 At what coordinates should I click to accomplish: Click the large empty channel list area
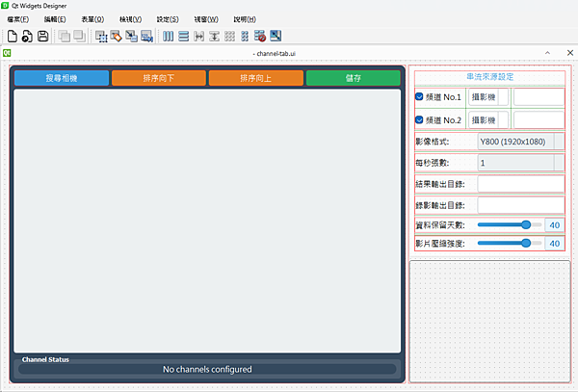207,221
